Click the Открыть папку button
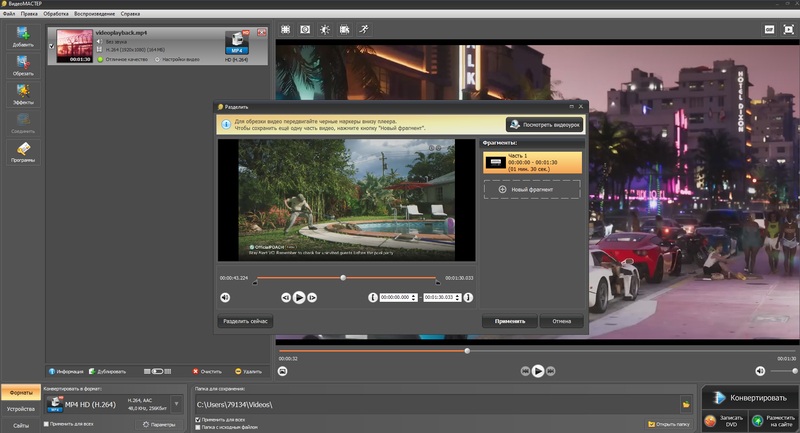Screen dimensions: 800x433 (x=668, y=424)
